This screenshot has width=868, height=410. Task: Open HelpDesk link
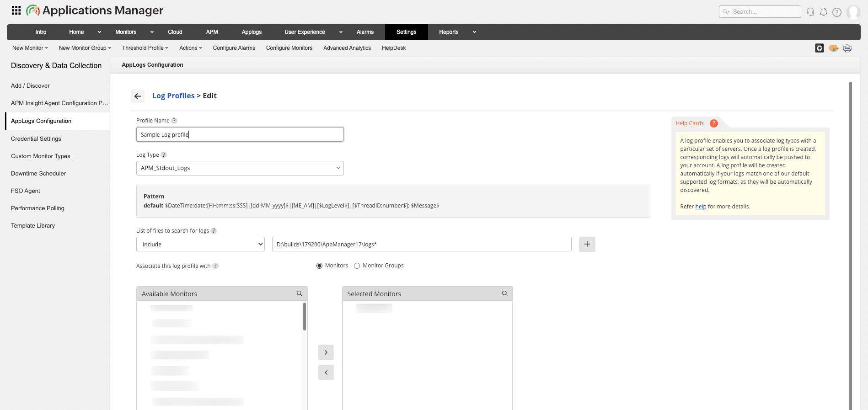click(x=394, y=48)
